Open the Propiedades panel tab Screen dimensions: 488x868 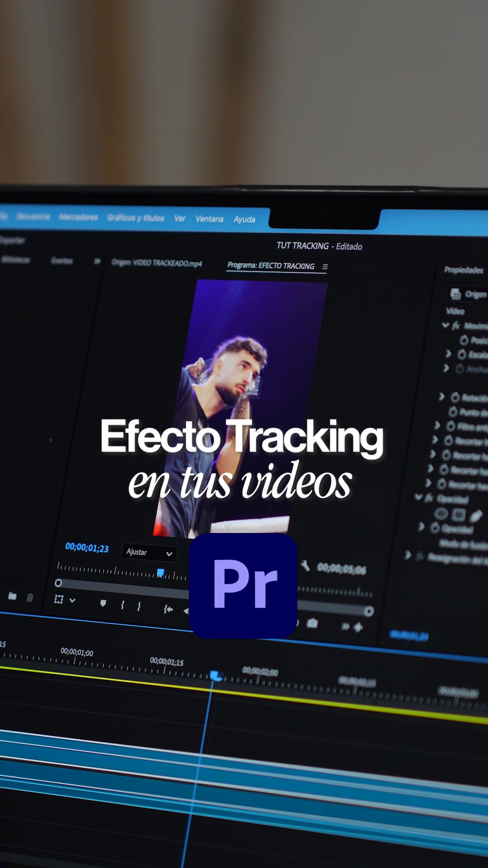point(464,270)
